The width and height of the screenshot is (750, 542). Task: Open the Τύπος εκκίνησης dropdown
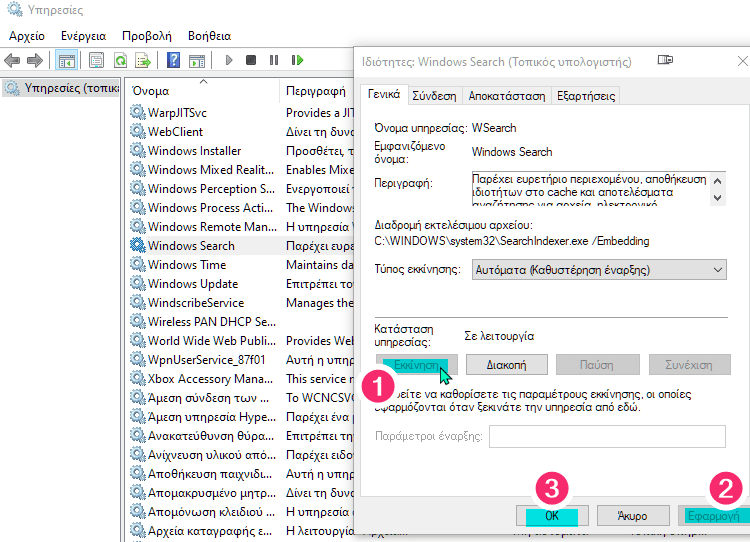pos(599,270)
